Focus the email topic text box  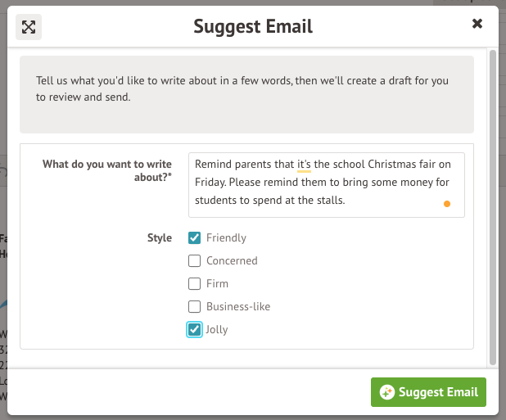pyautogui.click(x=326, y=184)
